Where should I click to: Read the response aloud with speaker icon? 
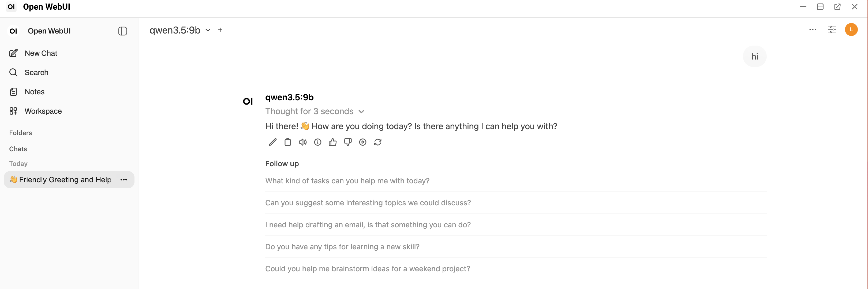tap(302, 142)
